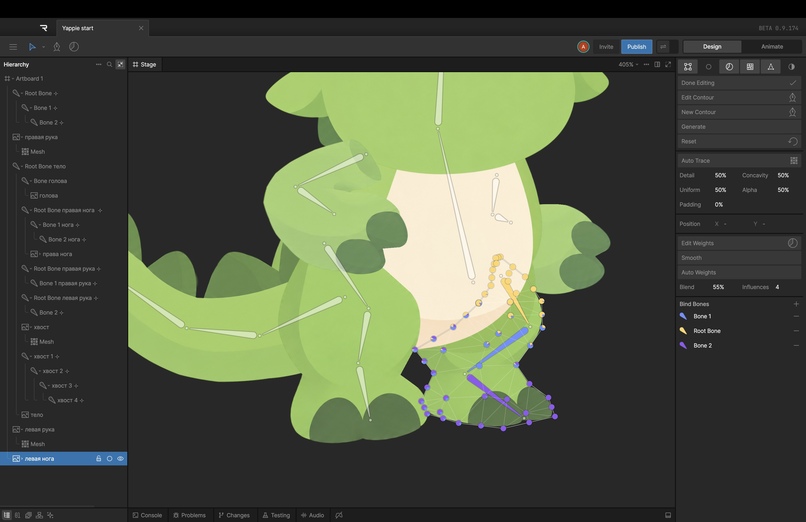Click Auto Trace
The height and width of the screenshot is (522, 806).
tap(739, 161)
